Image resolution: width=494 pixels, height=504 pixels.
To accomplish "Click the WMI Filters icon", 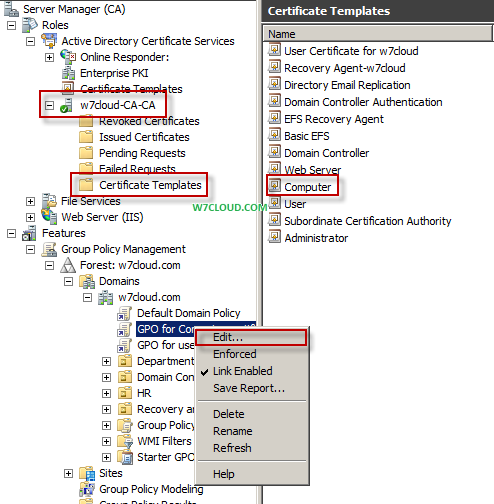I will pos(125,441).
